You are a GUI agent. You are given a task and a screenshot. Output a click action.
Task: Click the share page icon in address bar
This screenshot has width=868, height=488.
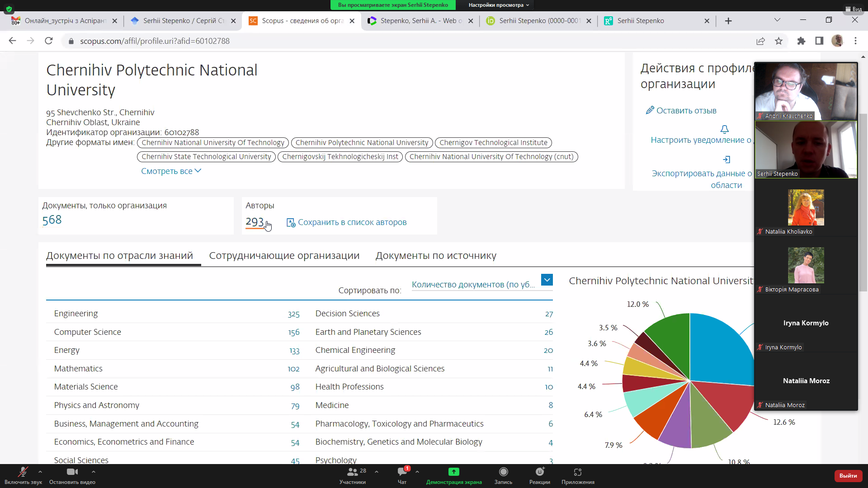click(x=760, y=41)
